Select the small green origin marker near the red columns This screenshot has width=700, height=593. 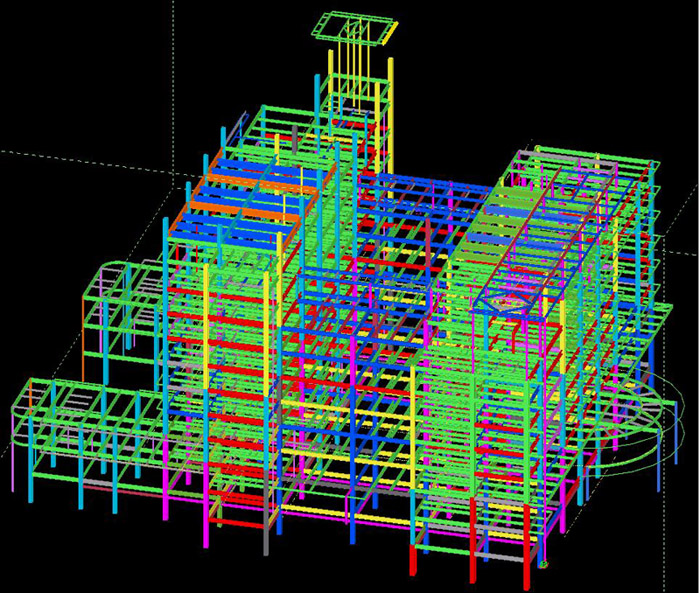pyautogui.click(x=543, y=564)
